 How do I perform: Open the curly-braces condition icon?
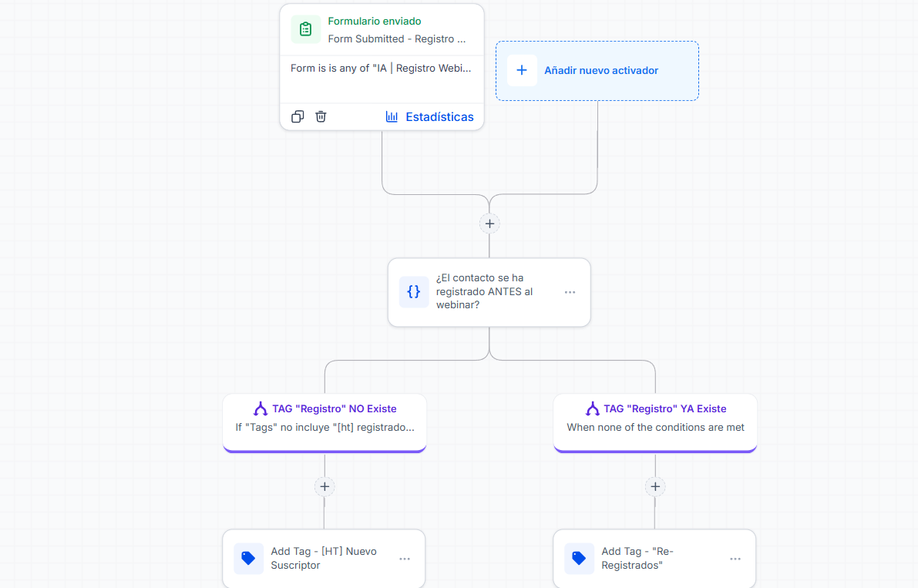pyautogui.click(x=414, y=292)
